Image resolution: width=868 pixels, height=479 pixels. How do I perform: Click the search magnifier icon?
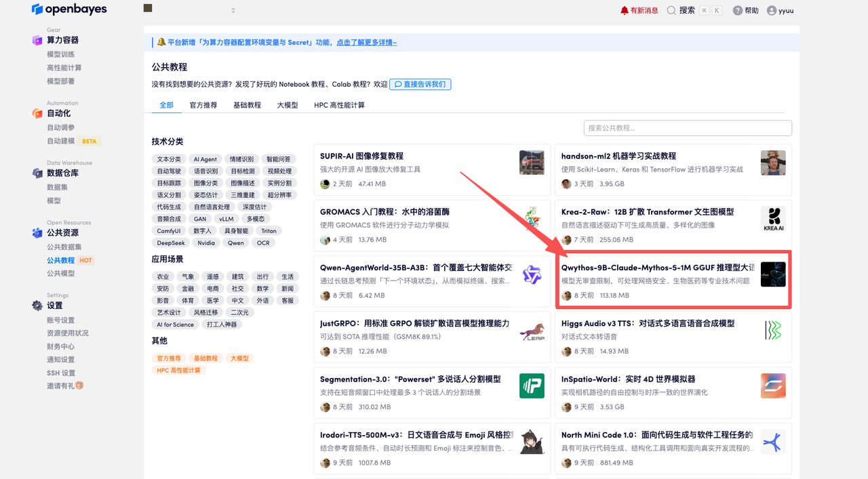671,10
